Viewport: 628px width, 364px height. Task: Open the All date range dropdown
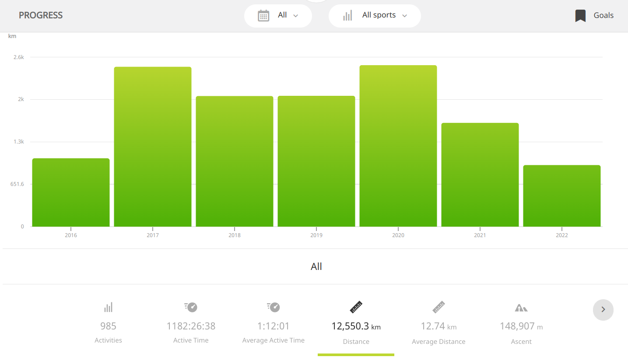[278, 16]
